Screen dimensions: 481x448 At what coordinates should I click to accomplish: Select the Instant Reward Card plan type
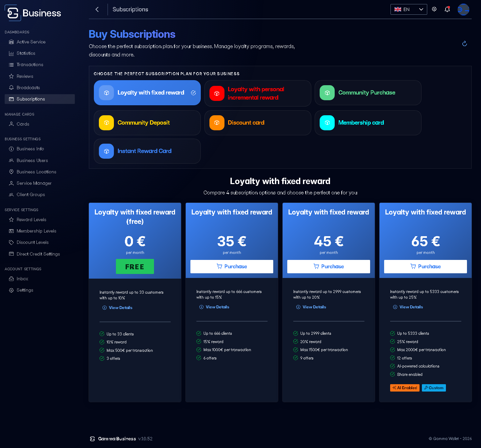pos(147,151)
